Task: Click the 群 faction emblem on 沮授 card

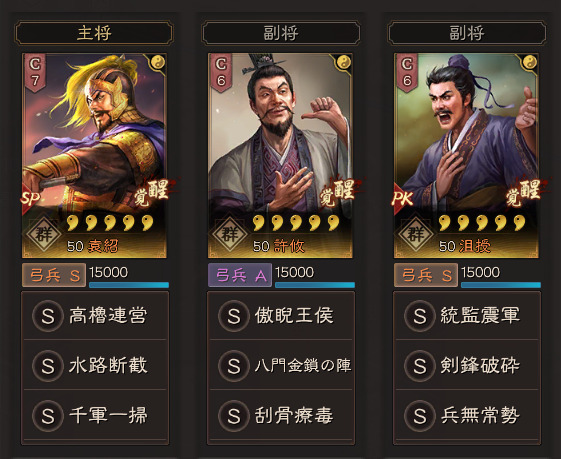Action: [416, 235]
